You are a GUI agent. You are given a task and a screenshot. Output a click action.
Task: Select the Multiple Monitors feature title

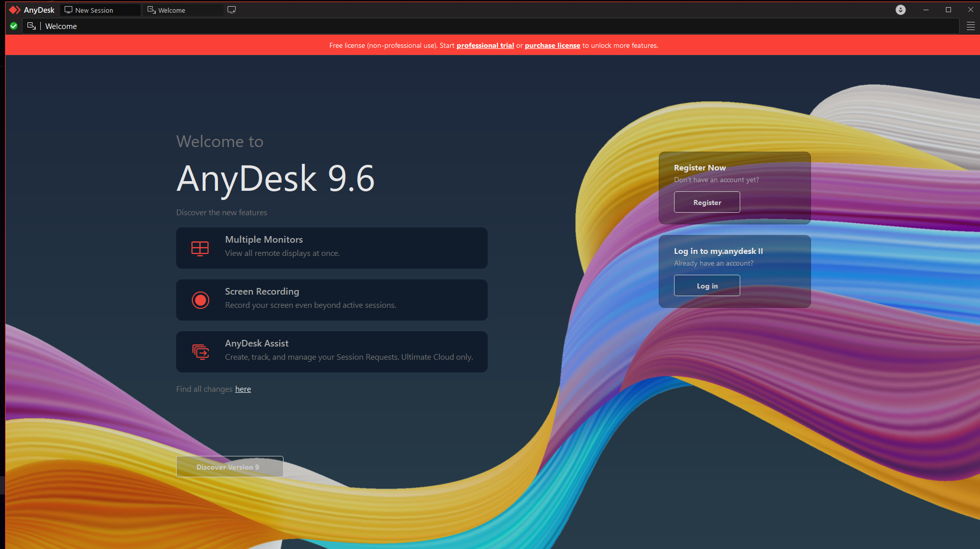264,240
